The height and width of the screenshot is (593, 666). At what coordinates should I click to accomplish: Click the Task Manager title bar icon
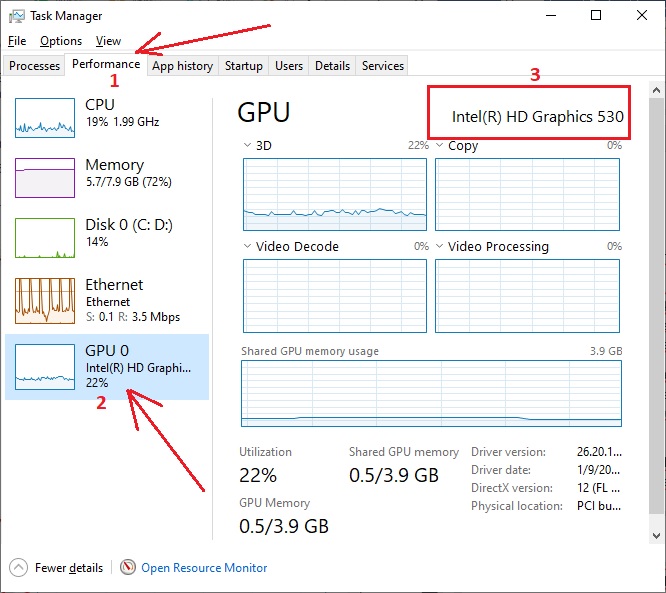tap(17, 16)
